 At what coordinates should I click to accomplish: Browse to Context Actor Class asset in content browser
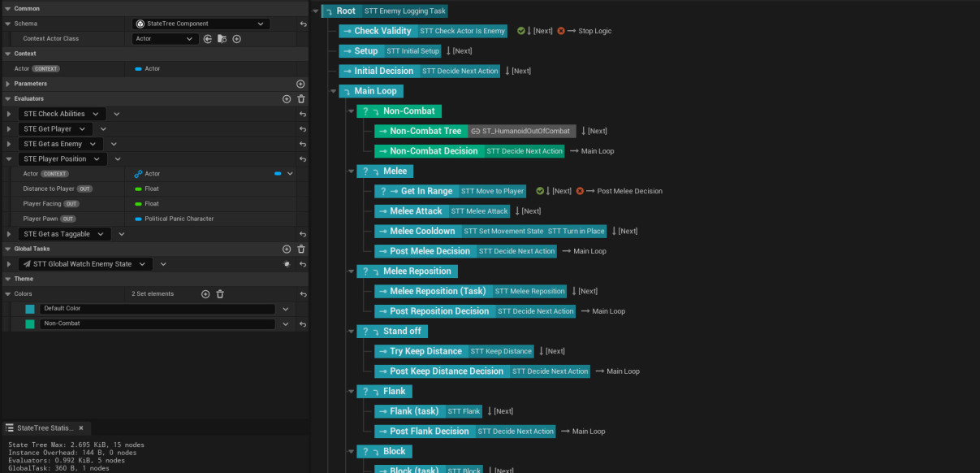222,38
